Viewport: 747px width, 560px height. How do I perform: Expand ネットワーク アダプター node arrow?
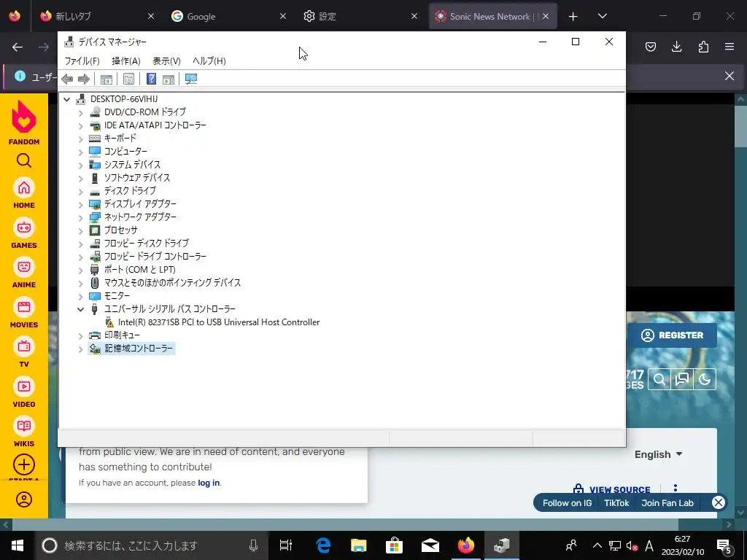[x=80, y=217]
